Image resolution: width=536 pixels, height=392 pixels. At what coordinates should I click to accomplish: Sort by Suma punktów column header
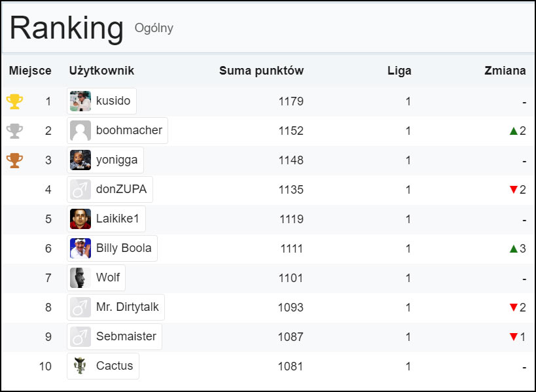coord(262,71)
